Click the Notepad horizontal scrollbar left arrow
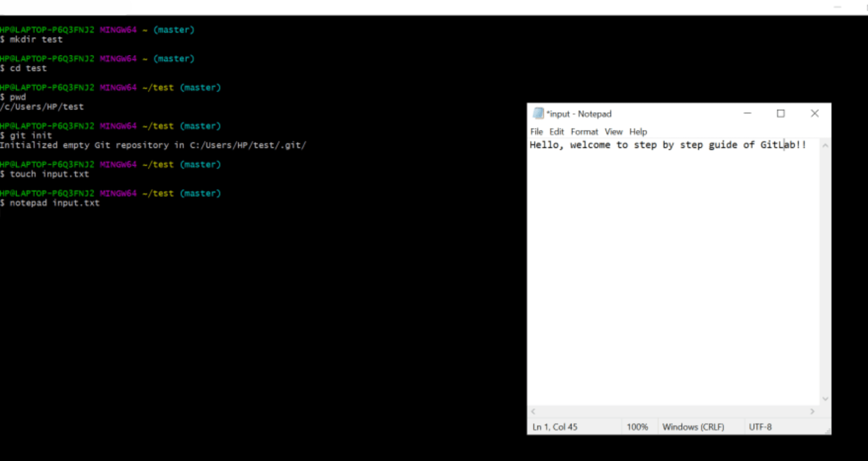Image resolution: width=868 pixels, height=461 pixels. coord(533,411)
